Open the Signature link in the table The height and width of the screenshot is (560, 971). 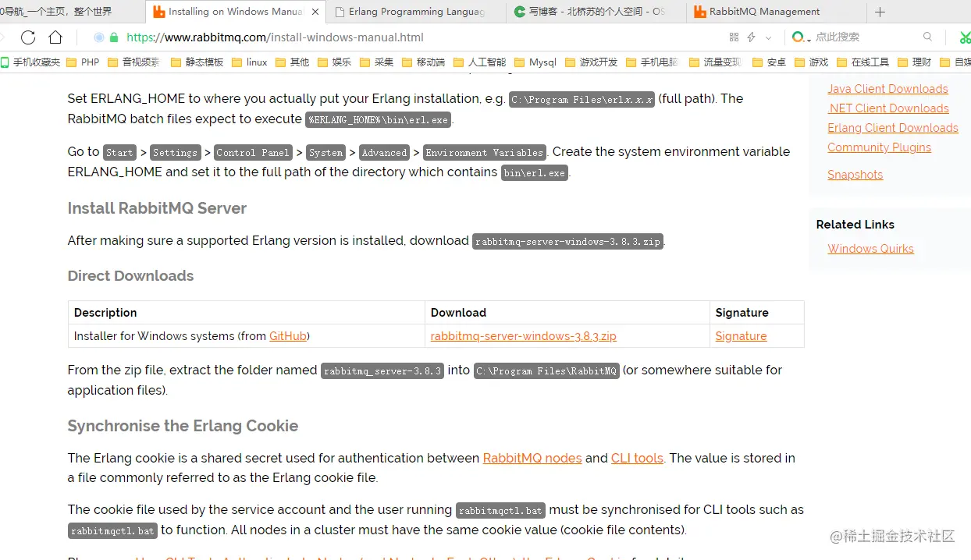coord(741,336)
